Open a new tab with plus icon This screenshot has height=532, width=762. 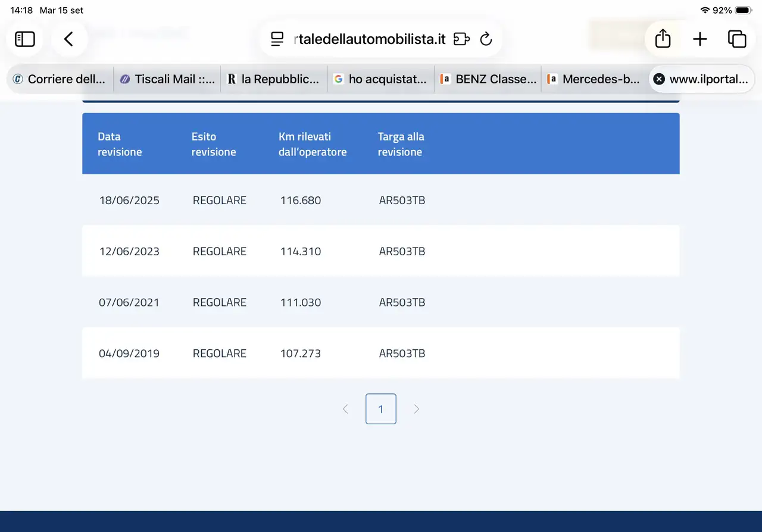(x=700, y=39)
